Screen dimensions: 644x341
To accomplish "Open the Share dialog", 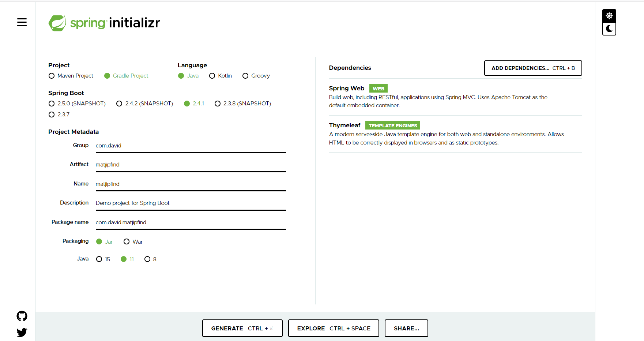I will [406, 328].
